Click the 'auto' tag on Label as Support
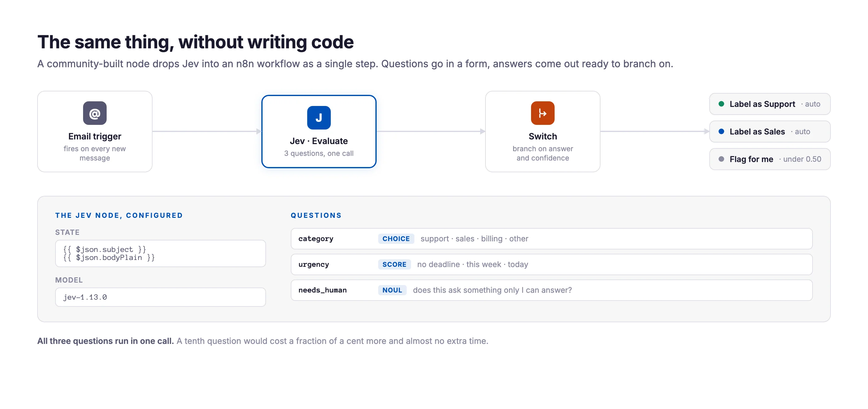This screenshot has height=409, width=868. pyautogui.click(x=813, y=104)
